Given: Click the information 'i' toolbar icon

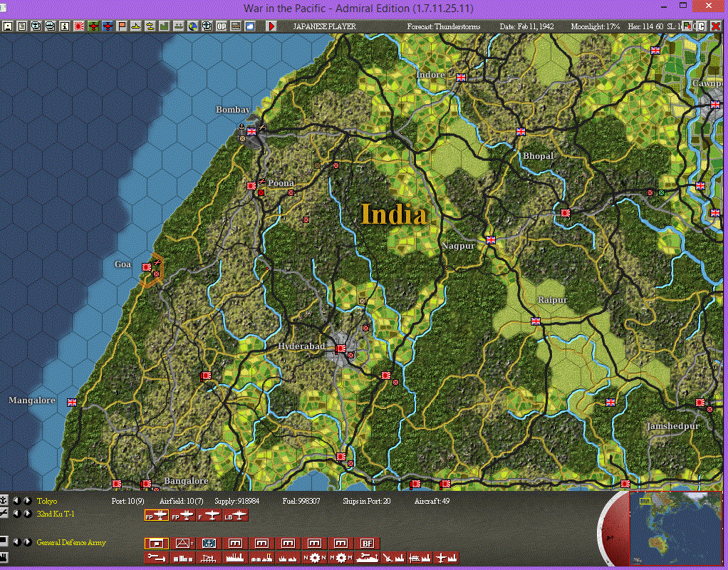Looking at the screenshot, I should click(65, 26).
